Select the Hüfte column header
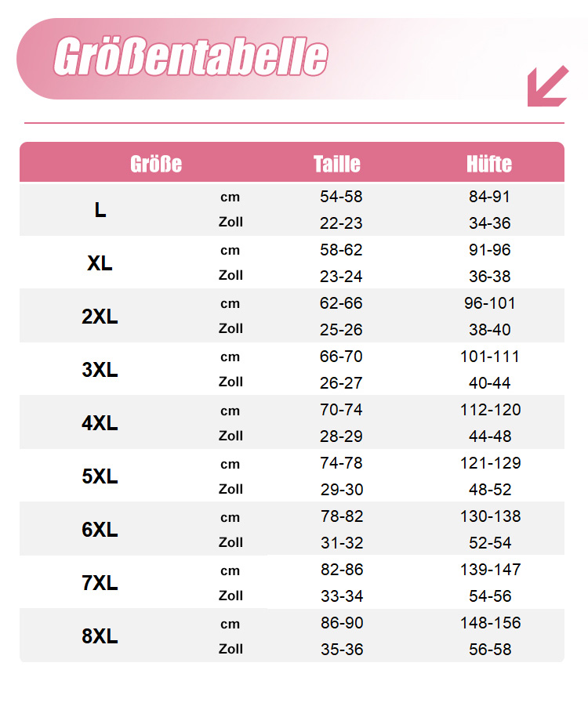This screenshot has height=717, width=588. click(x=488, y=164)
